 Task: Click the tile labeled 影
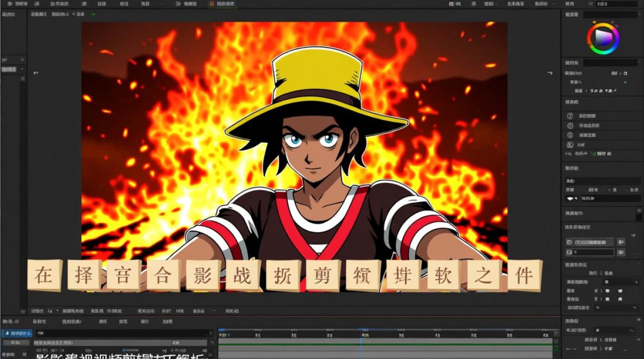[x=204, y=275]
